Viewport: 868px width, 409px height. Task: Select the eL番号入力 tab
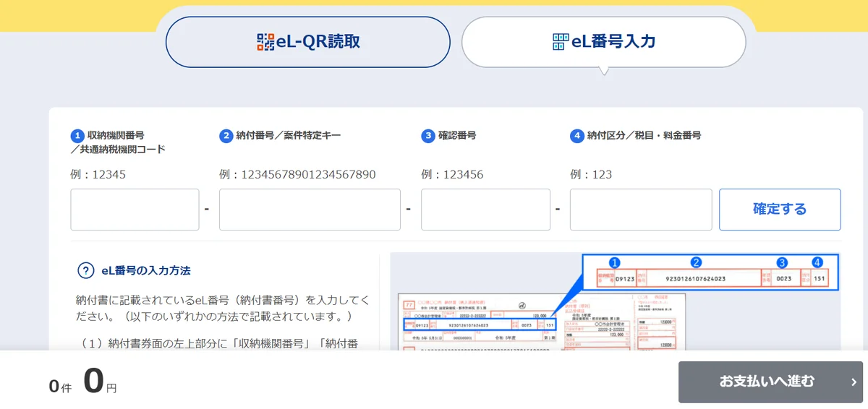[x=604, y=42]
